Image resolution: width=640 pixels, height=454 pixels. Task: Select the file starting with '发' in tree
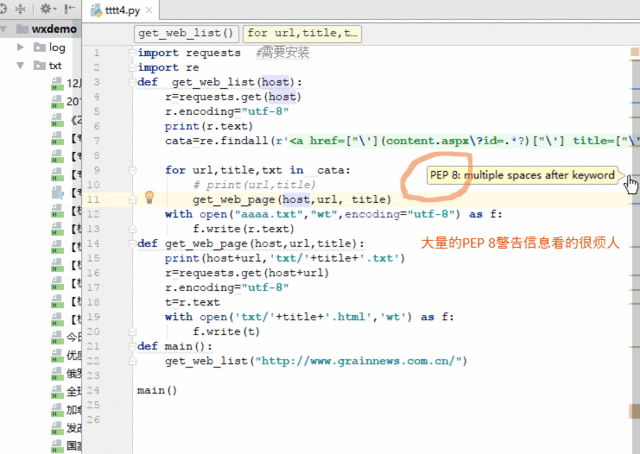(74, 428)
